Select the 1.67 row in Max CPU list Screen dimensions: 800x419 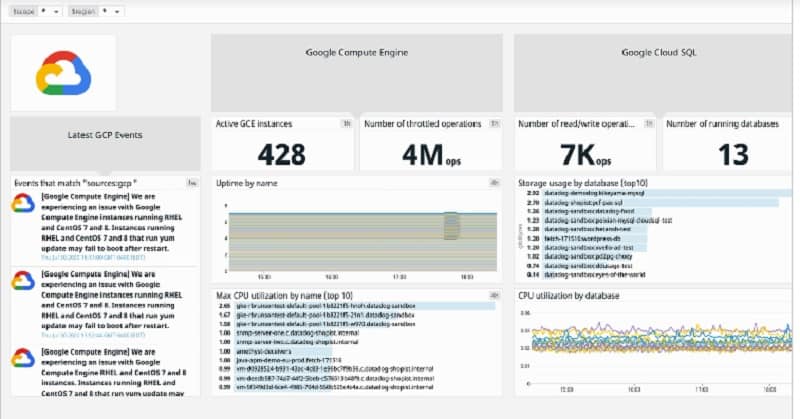point(357,315)
